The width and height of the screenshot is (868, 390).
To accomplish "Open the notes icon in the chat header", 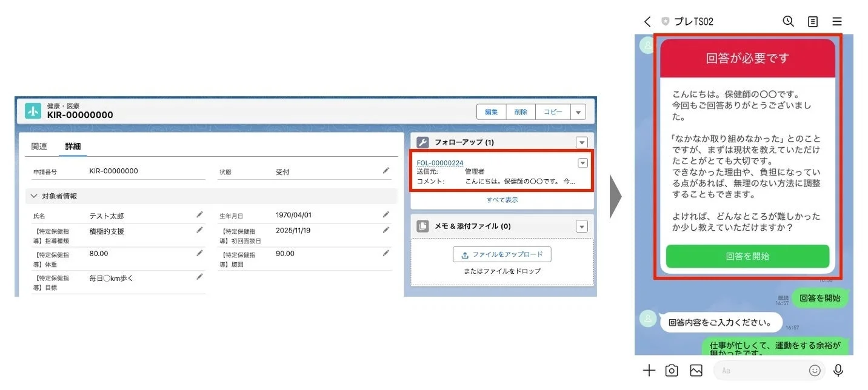I will tap(812, 21).
